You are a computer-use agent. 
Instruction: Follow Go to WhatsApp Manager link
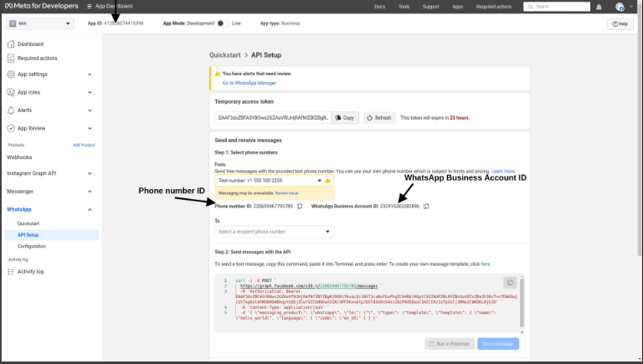[249, 83]
